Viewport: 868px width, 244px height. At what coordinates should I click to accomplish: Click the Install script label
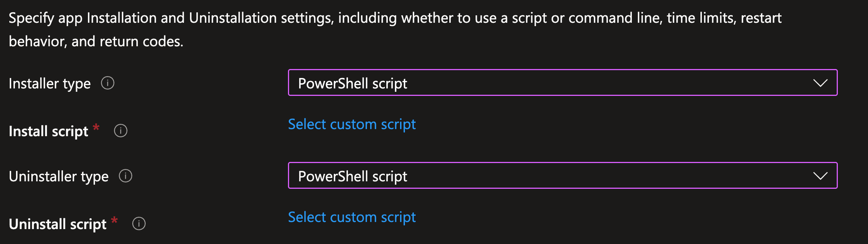point(48,131)
